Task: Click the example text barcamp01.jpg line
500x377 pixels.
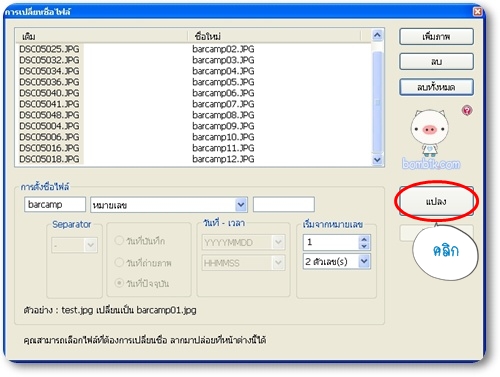Action: pyautogui.click(x=110, y=310)
